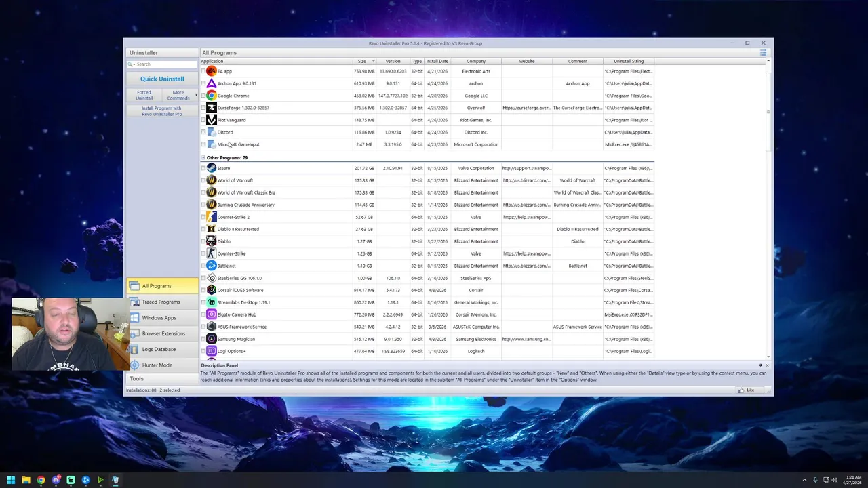Open Chrome from the Windows taskbar
Image resolution: width=868 pixels, height=488 pixels.
(41, 480)
